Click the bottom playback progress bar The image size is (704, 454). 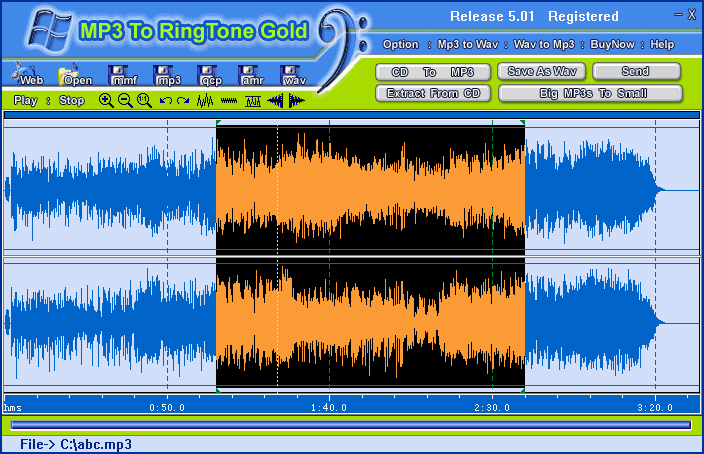click(351, 425)
